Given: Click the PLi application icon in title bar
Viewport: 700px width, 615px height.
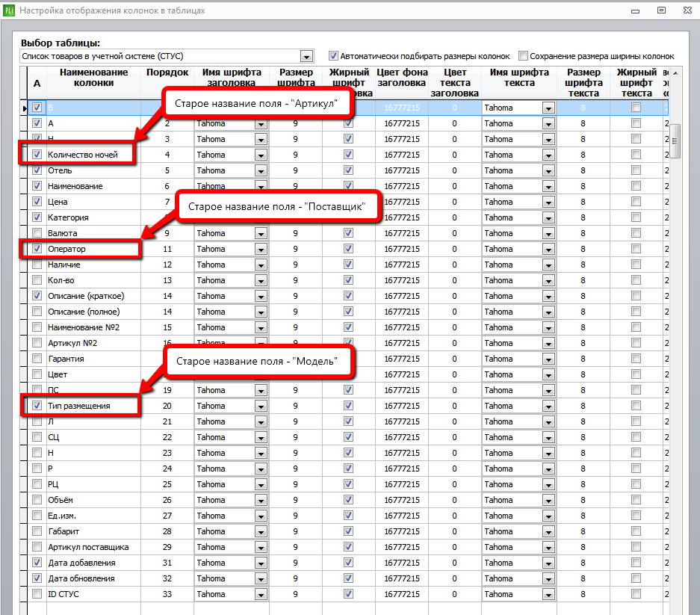Looking at the screenshot, I should 9,10.
